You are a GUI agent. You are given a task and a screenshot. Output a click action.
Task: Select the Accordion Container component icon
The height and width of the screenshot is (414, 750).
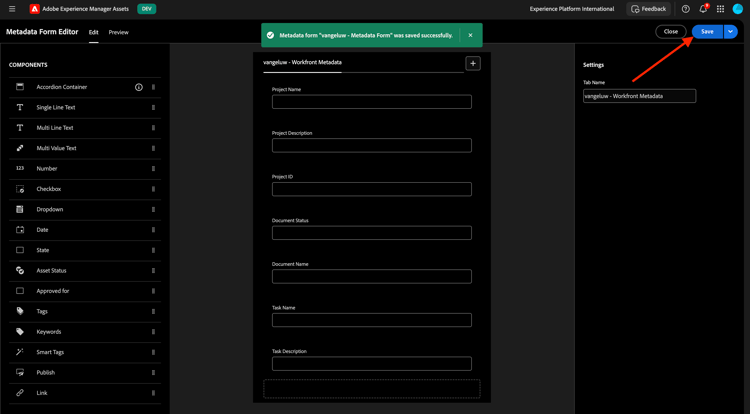(x=20, y=87)
